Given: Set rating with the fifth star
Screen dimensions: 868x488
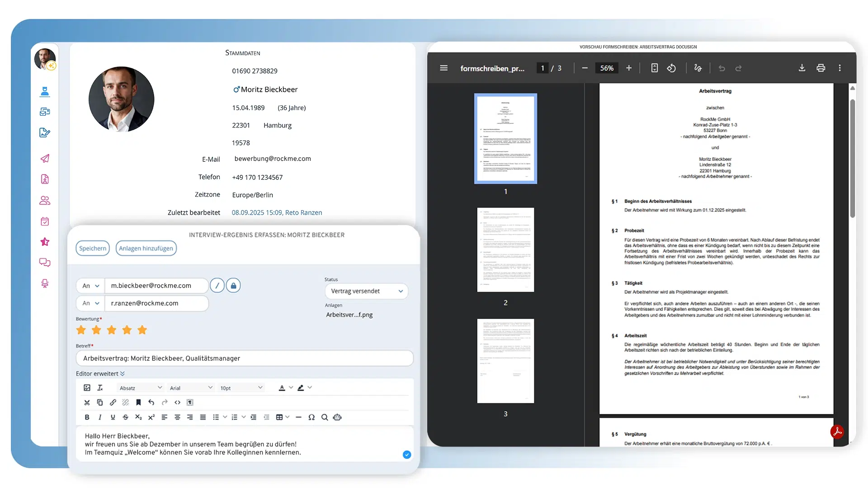Looking at the screenshot, I should tap(142, 330).
